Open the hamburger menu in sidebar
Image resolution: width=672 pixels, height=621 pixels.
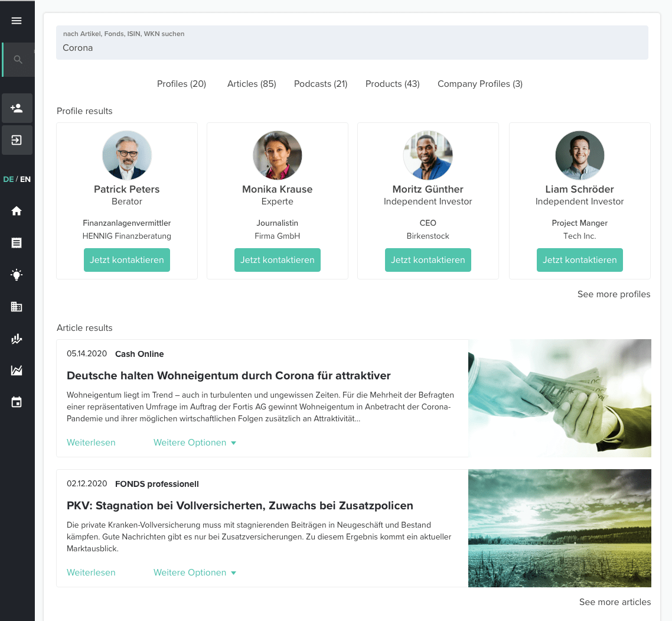click(17, 21)
